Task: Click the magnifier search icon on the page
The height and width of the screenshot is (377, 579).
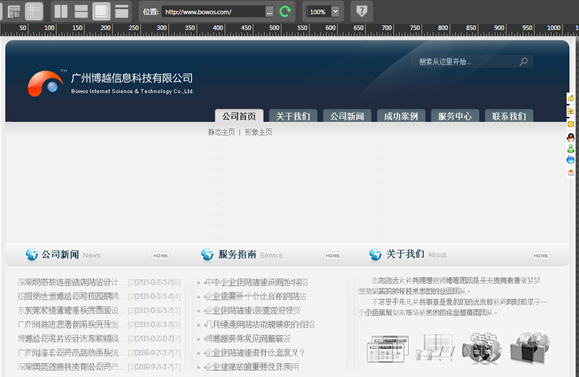Action: click(524, 62)
